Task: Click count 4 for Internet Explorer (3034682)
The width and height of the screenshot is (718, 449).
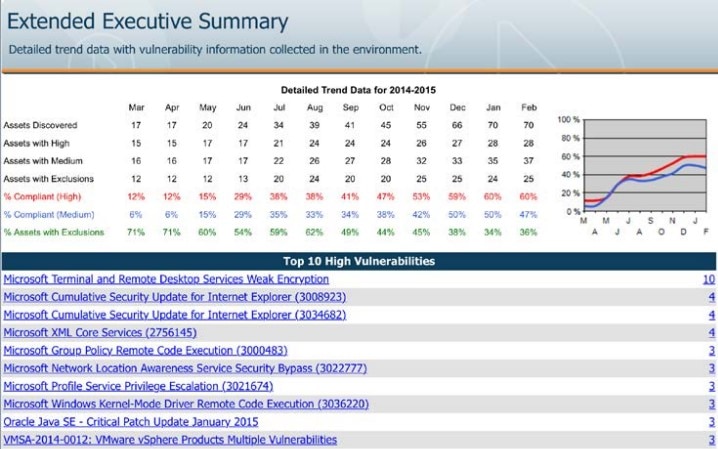Action: pyautogui.click(x=712, y=315)
